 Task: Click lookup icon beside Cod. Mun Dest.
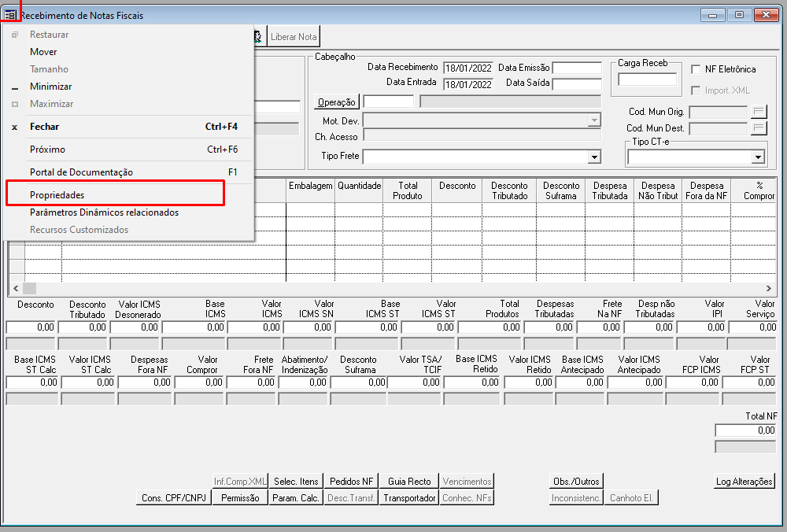pyautogui.click(x=759, y=128)
